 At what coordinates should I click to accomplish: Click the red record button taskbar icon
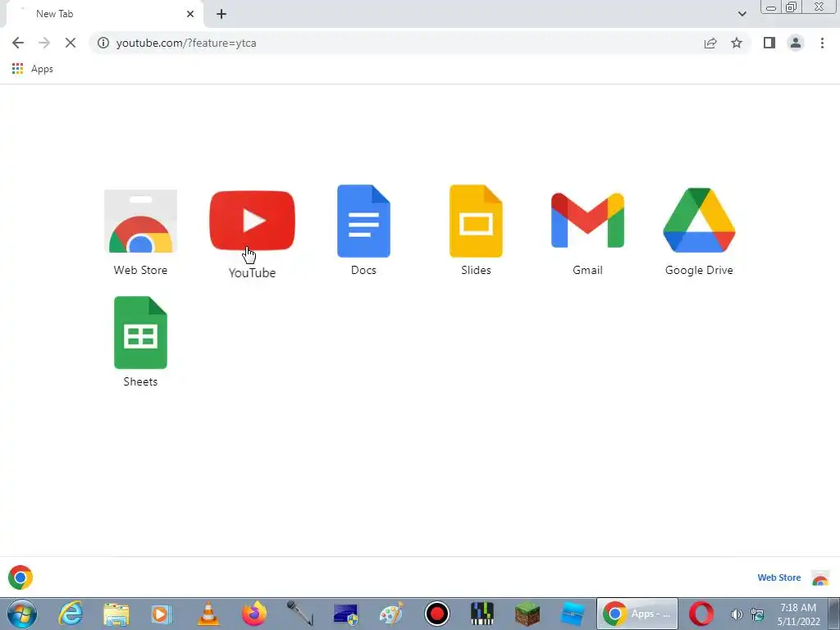point(437,614)
